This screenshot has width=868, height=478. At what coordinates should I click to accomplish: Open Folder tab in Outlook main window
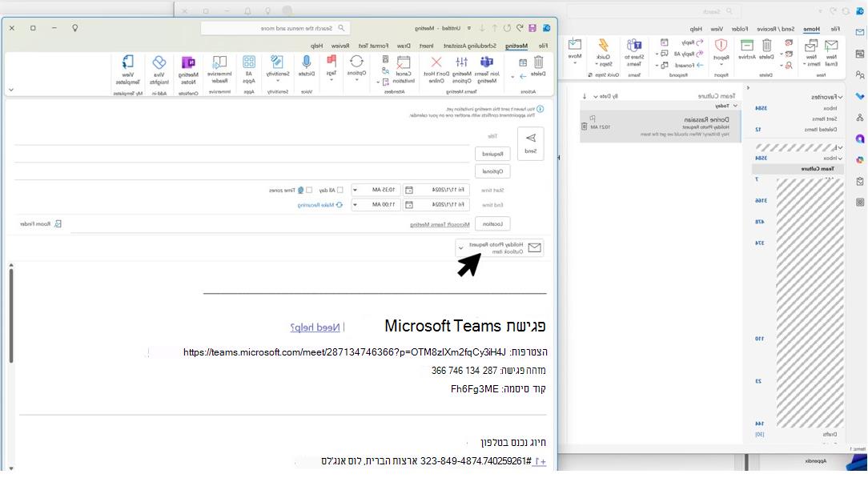point(740,29)
